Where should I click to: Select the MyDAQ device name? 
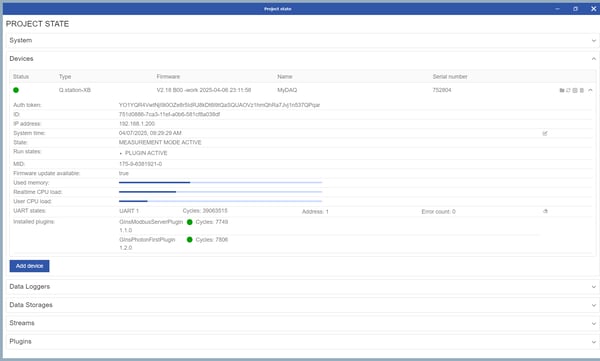pos(287,90)
